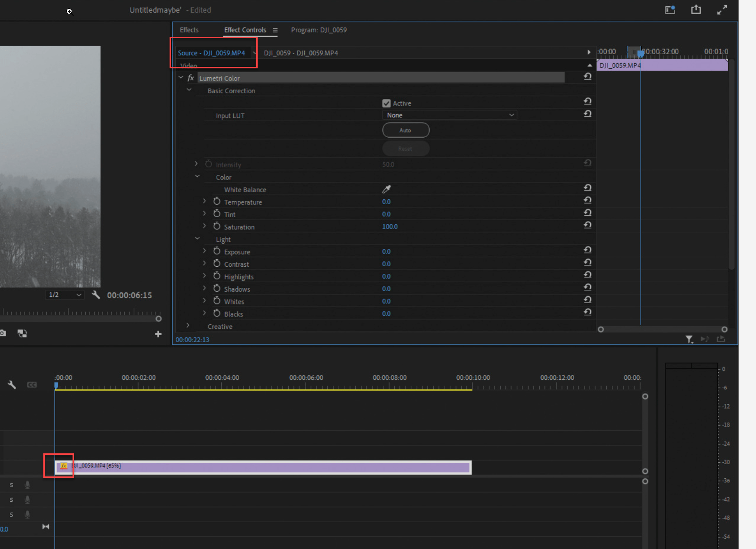The image size is (756, 549).
Task: Uncheck Active for Basic Correction
Action: point(386,103)
